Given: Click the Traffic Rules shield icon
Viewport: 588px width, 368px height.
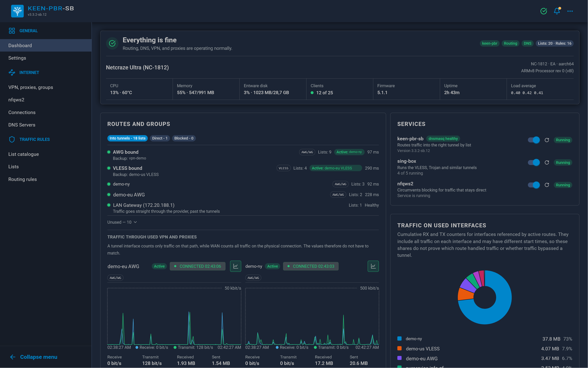Looking at the screenshot, I should 12,139.
